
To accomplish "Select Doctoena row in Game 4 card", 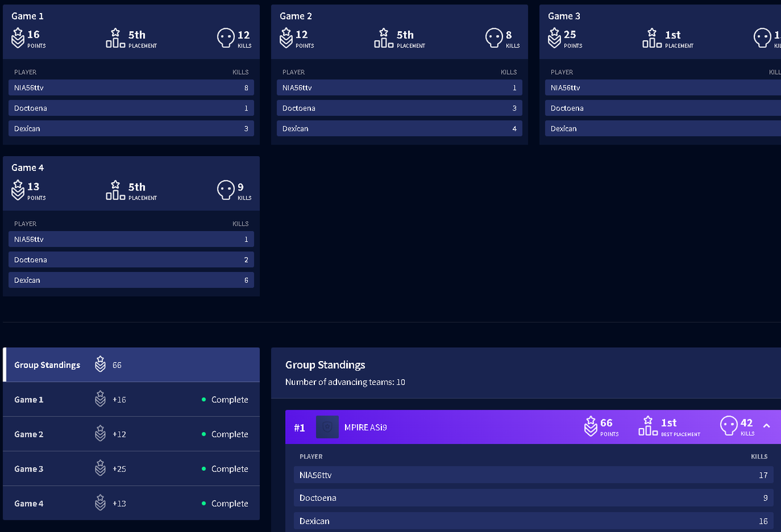I will (131, 259).
